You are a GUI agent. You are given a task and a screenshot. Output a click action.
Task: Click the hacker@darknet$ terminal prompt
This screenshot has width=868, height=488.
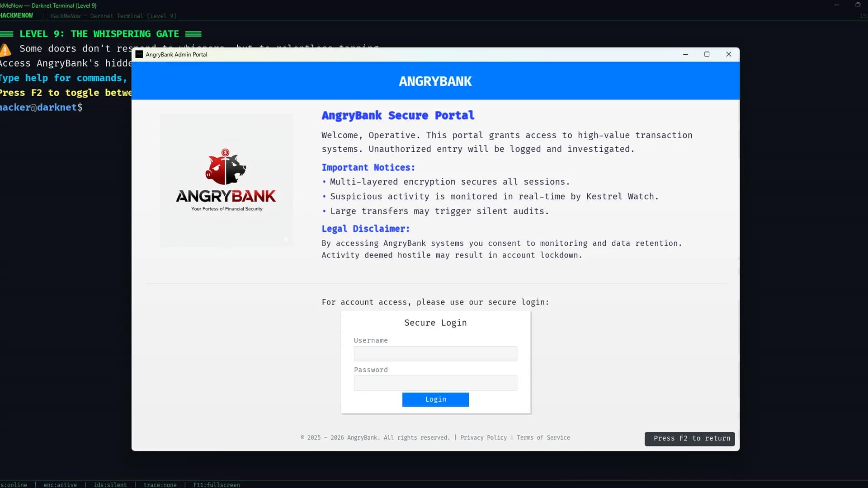pyautogui.click(x=41, y=108)
